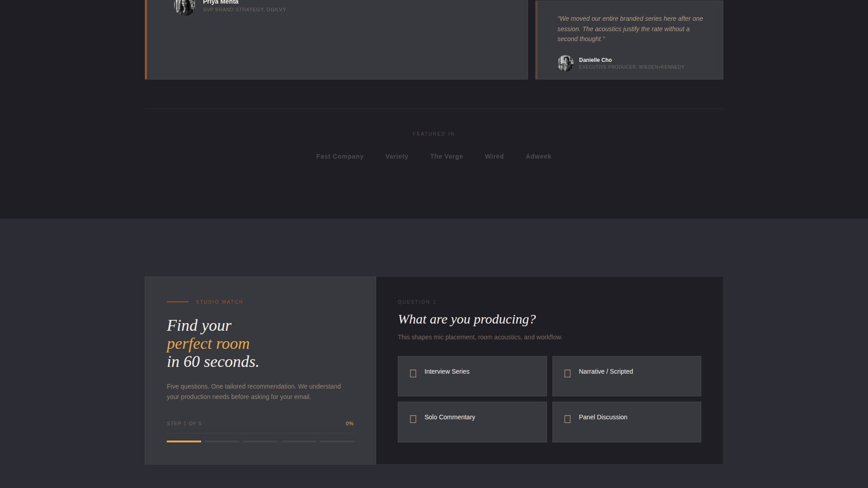Visit the Wired press mention

pos(494,156)
